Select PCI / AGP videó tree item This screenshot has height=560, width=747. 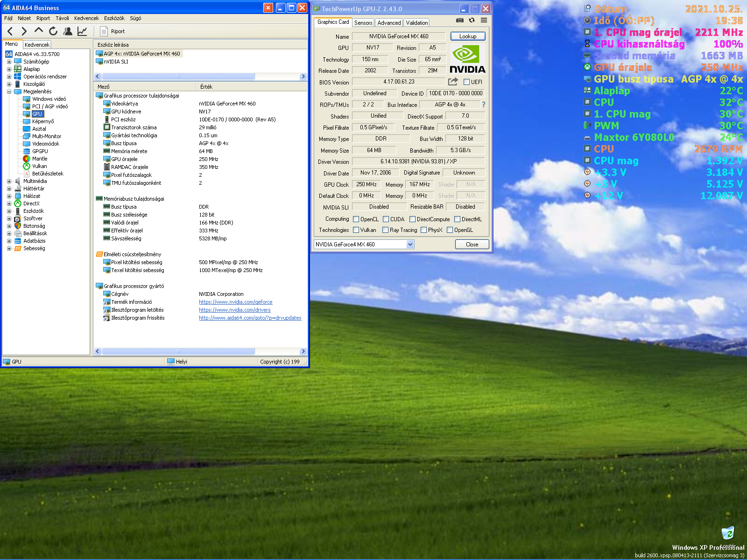click(50, 106)
